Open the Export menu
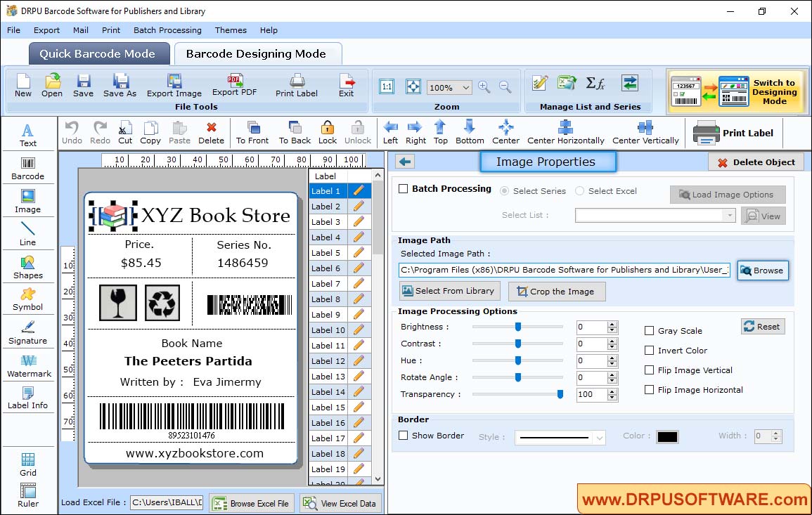 (x=46, y=30)
